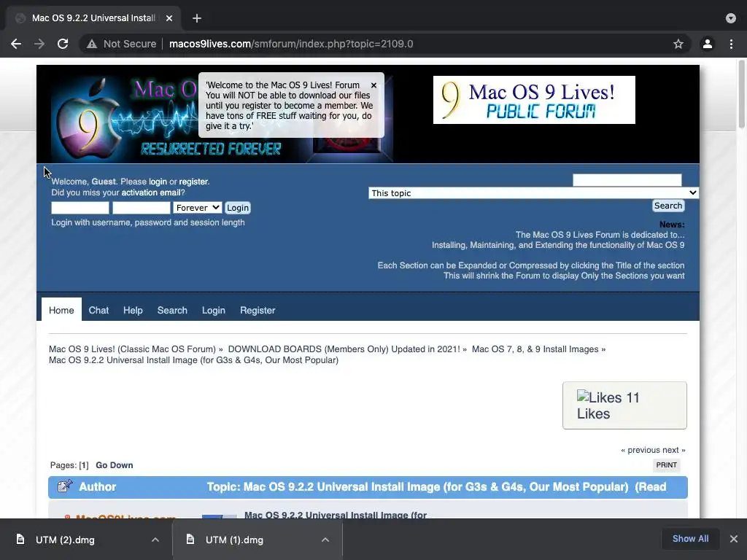Open the Chrome profile icon
The image size is (747, 560).
(x=708, y=44)
